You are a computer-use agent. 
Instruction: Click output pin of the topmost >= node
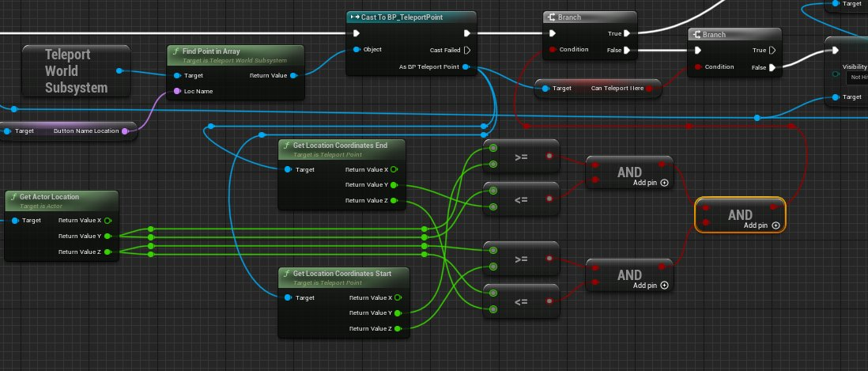click(549, 157)
